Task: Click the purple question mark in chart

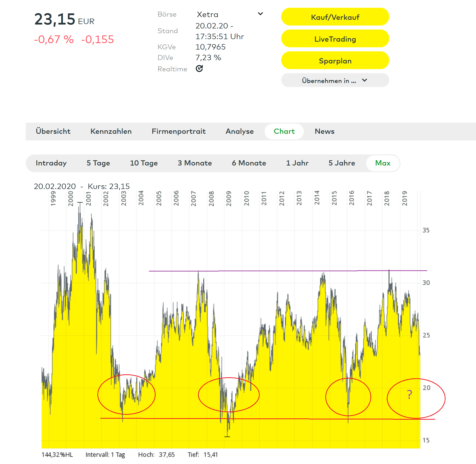Action: 409,394
